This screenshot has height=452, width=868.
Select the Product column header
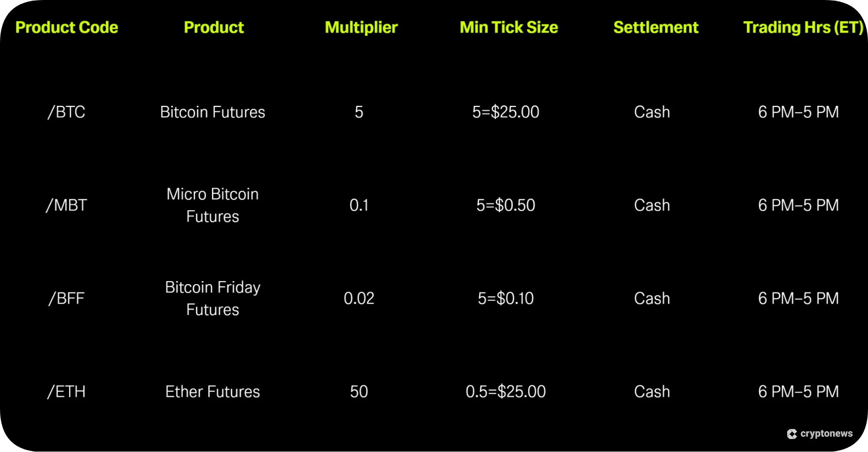pos(214,27)
